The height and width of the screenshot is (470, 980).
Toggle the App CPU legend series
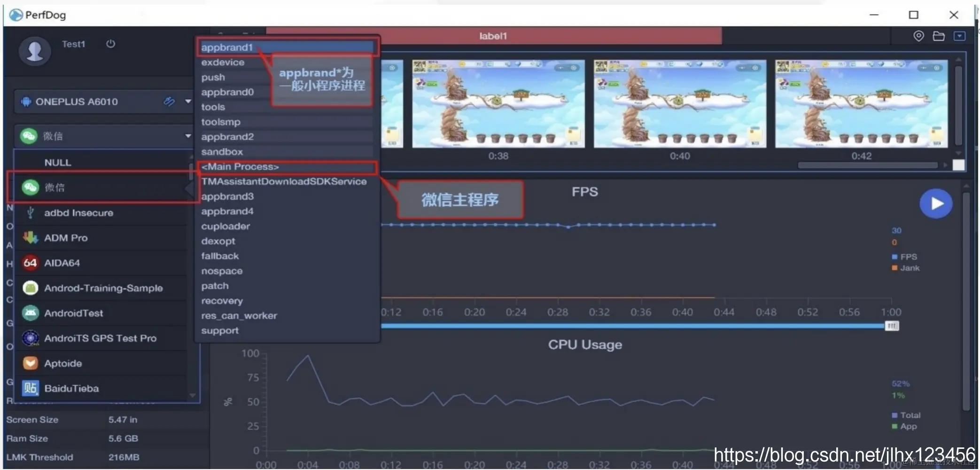(904, 426)
